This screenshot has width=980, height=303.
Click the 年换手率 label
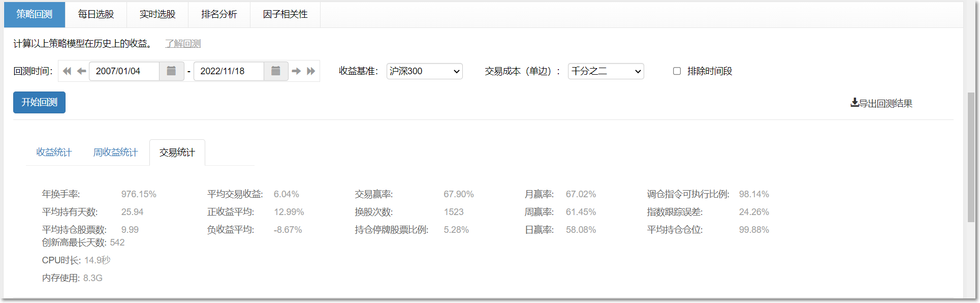[x=61, y=194]
